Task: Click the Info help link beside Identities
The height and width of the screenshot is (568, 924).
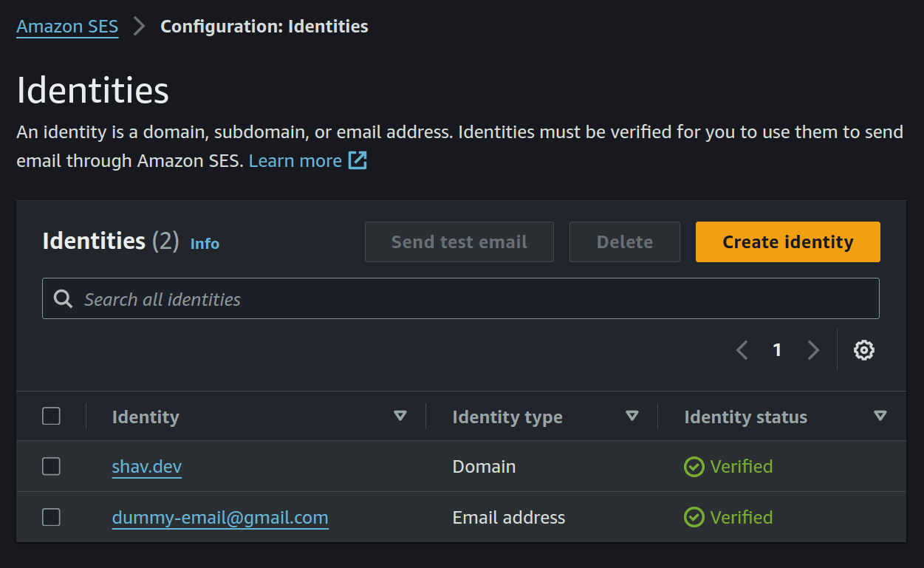Action: tap(205, 243)
